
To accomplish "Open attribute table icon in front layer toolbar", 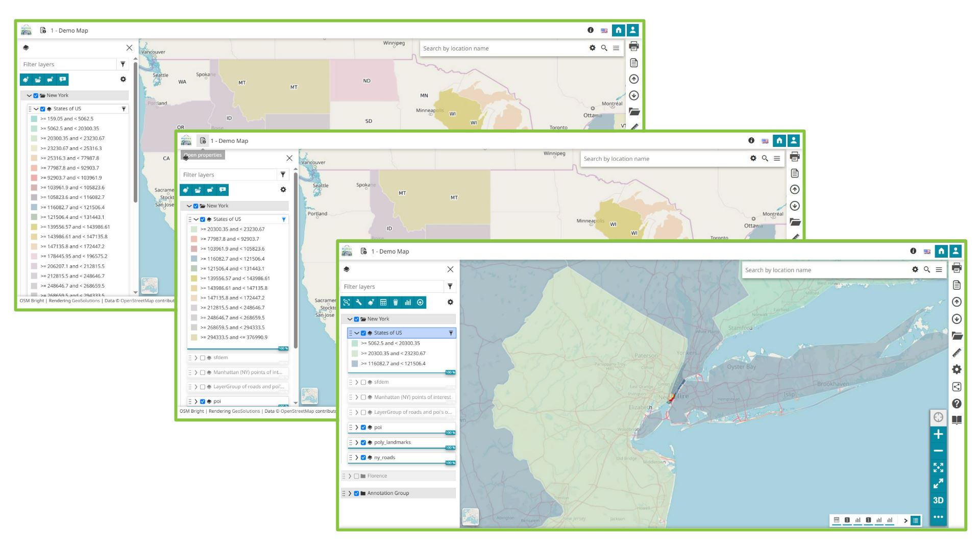I will coord(383,303).
